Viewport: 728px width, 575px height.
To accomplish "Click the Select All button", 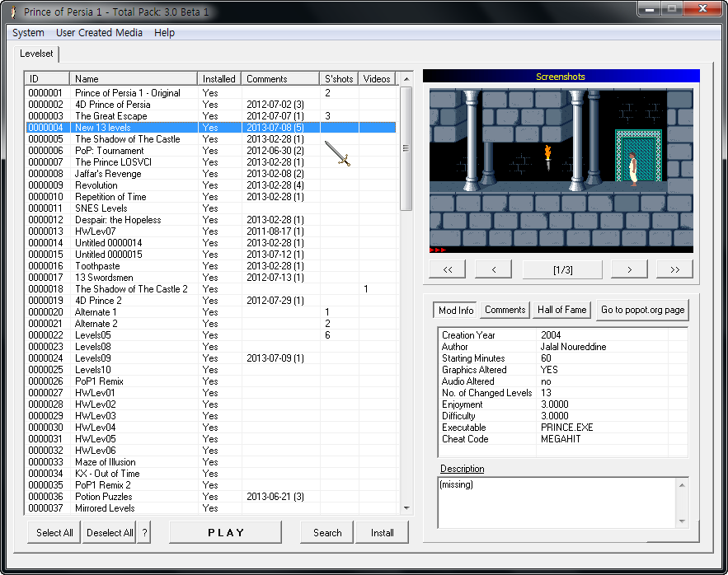I will point(54,532).
